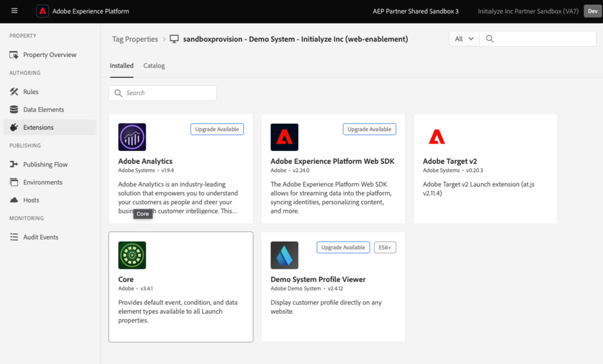This screenshot has width=603, height=364.
Task: Click the Core card description text
Action: [178, 311]
